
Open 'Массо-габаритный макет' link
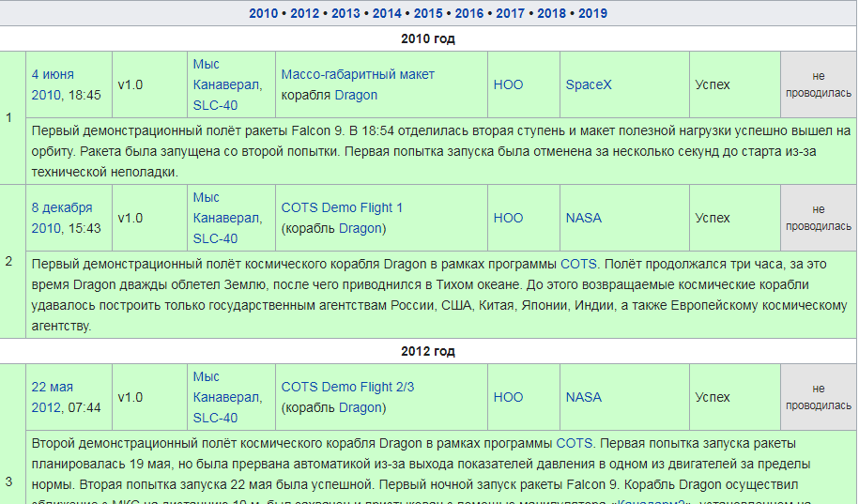[x=358, y=74]
